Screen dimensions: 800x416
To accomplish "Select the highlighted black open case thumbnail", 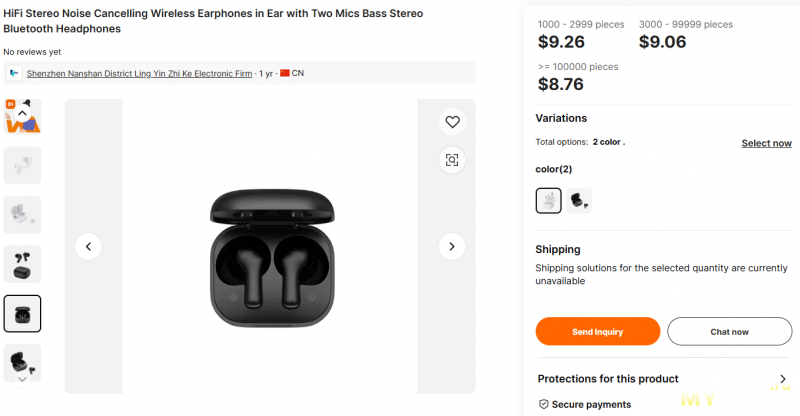I will click(22, 313).
